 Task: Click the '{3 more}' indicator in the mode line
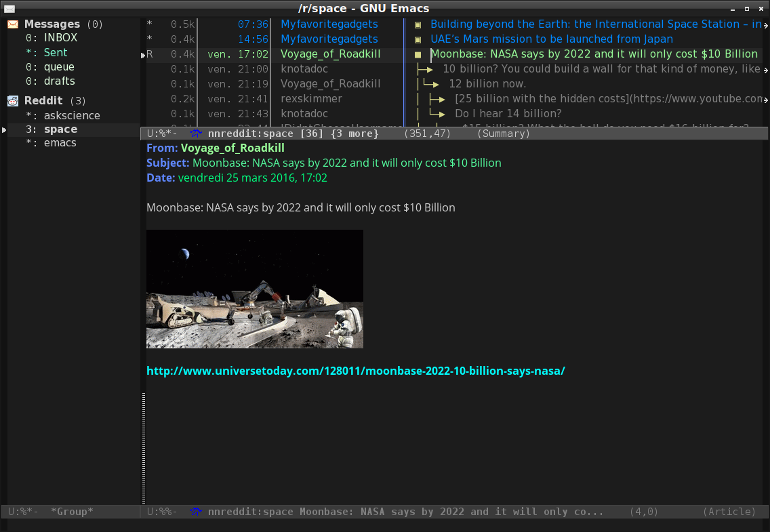(354, 134)
